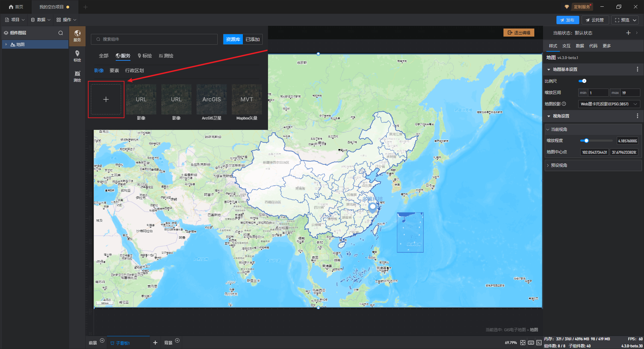644x349 pixels.
Task: Switch to the 交互 tab
Action: click(566, 46)
